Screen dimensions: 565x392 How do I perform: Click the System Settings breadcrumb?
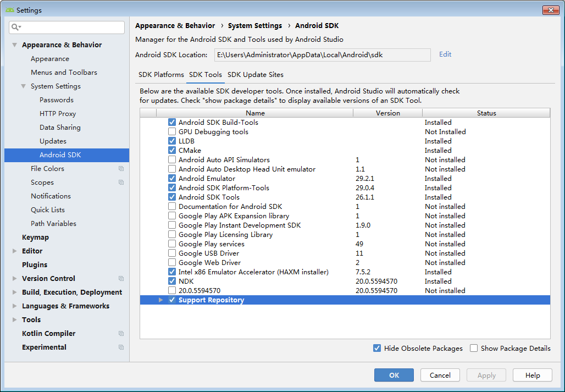click(255, 26)
